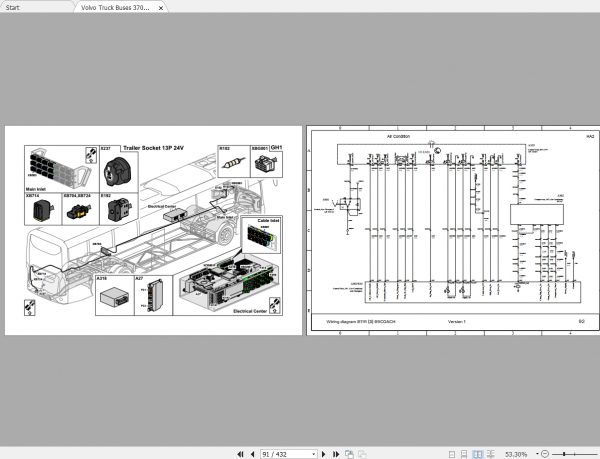This screenshot has width=600, height=459.
Task: Click the Trailer Socket 13P 24V title
Action: point(153,148)
